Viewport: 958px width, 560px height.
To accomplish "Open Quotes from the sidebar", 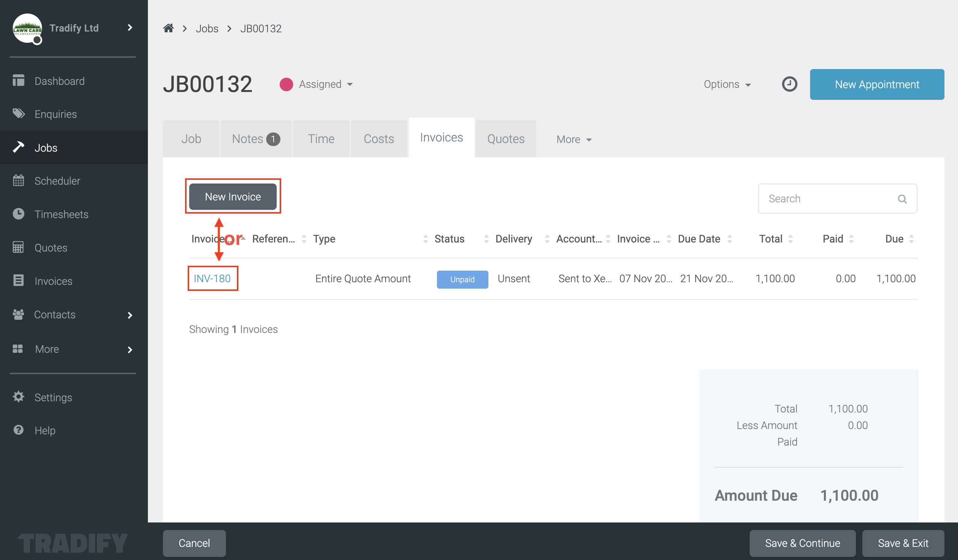I will (51, 247).
